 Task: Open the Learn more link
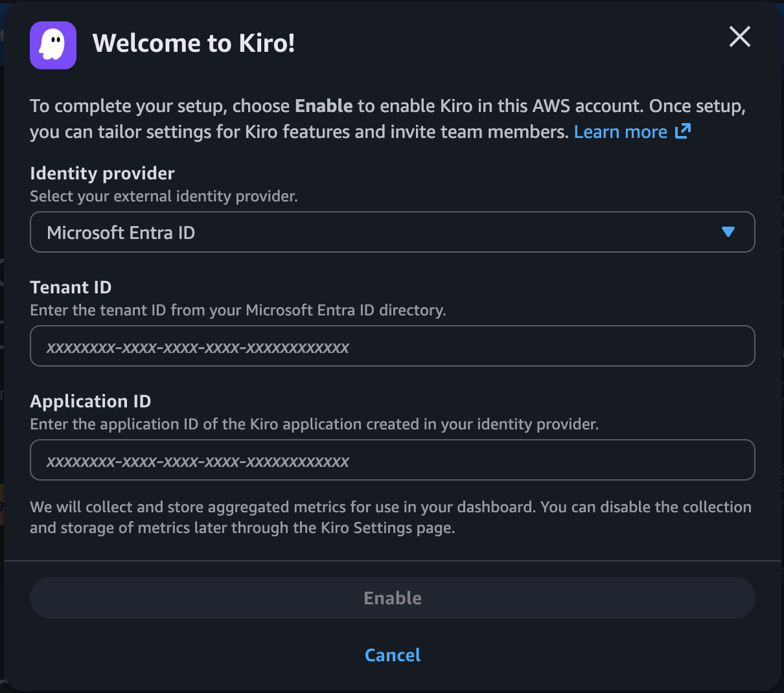pyautogui.click(x=620, y=132)
